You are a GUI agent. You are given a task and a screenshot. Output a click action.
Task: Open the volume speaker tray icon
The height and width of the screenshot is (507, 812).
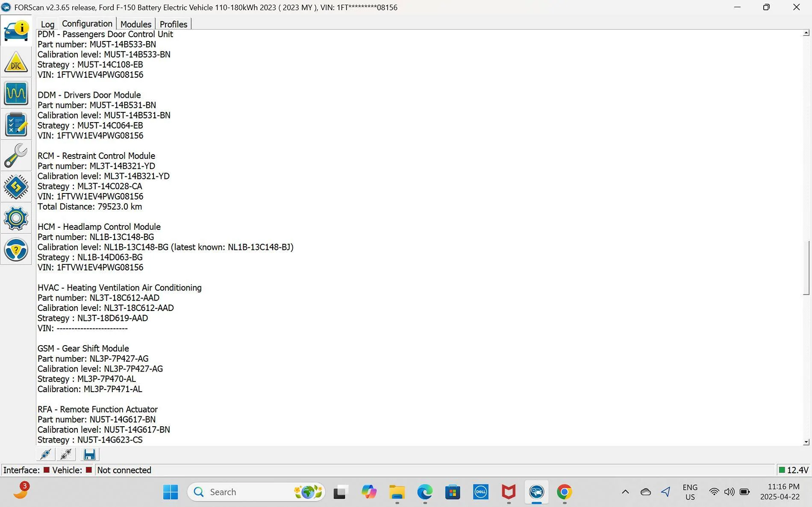(x=730, y=492)
